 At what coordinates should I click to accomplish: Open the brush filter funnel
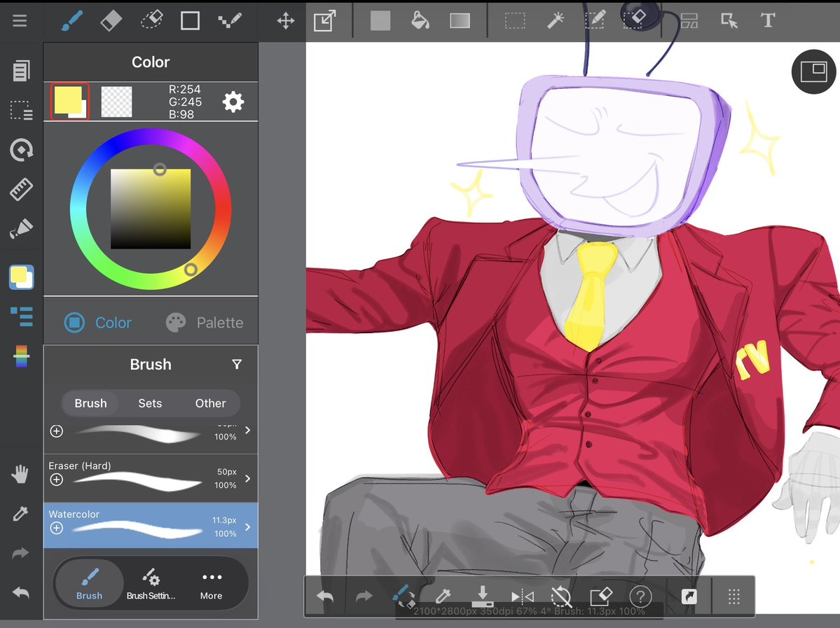[x=237, y=365]
